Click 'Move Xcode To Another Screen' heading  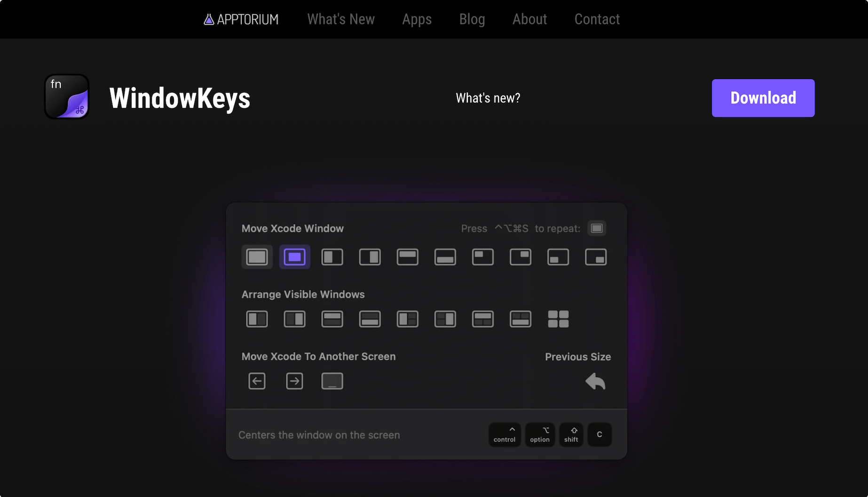click(319, 357)
